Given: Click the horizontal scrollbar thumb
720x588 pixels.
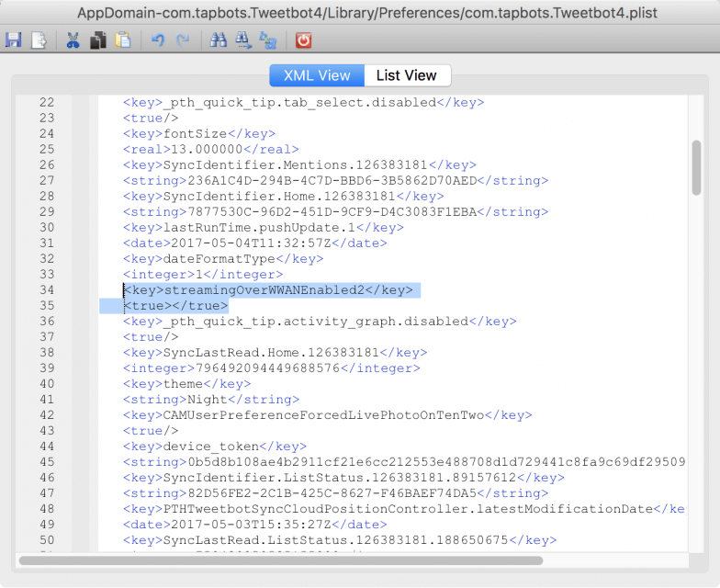Looking at the screenshot, I should (x=281, y=560).
